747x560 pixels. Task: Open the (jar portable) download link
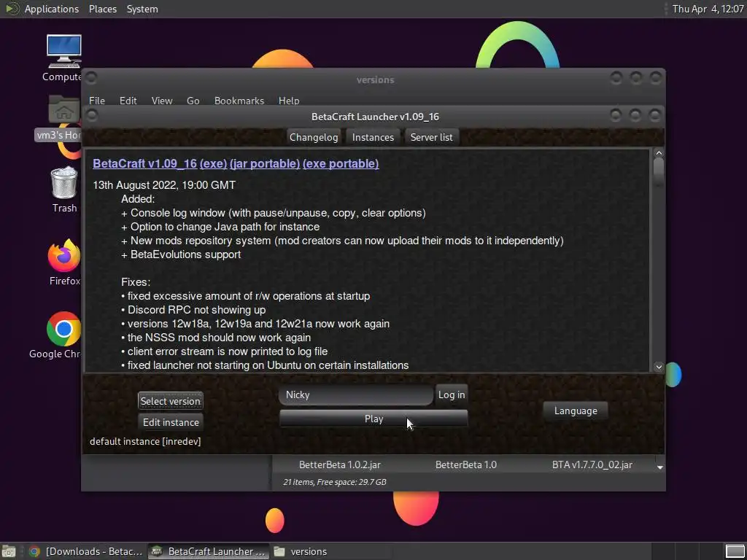click(264, 163)
